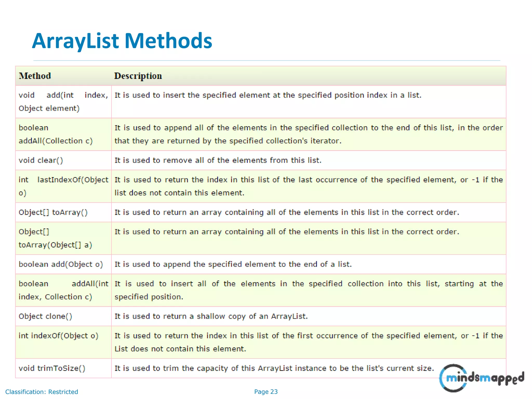Select 'boolean addAll(Collection c)' method cell
Viewport: 532px width, 399px height.
click(x=63, y=134)
